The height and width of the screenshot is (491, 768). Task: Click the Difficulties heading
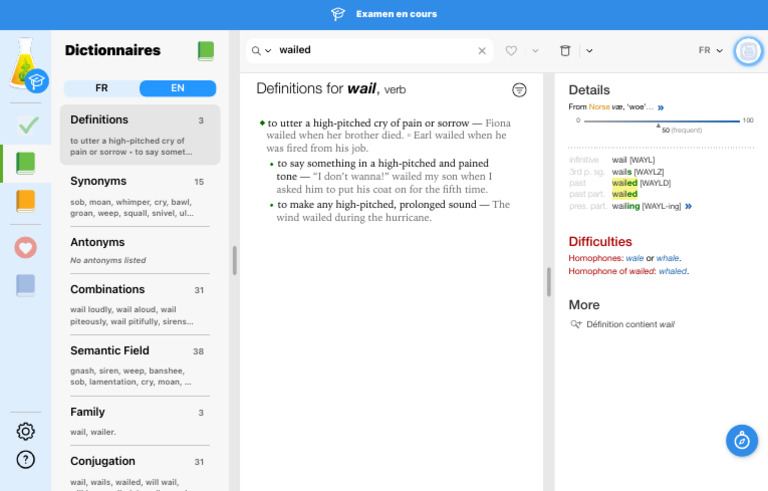pyautogui.click(x=600, y=242)
